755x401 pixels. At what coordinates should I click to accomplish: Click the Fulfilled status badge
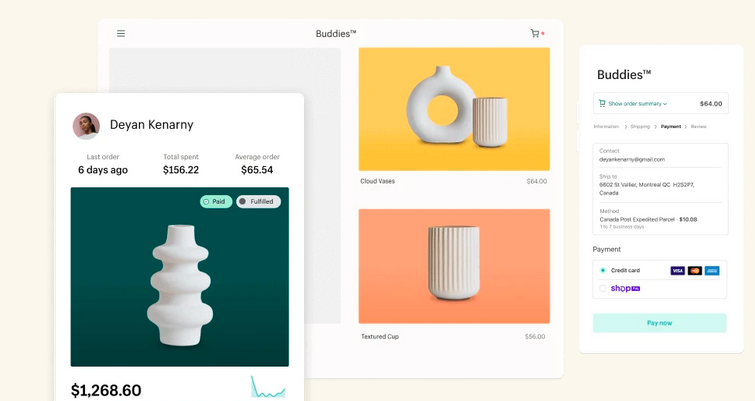pos(259,202)
